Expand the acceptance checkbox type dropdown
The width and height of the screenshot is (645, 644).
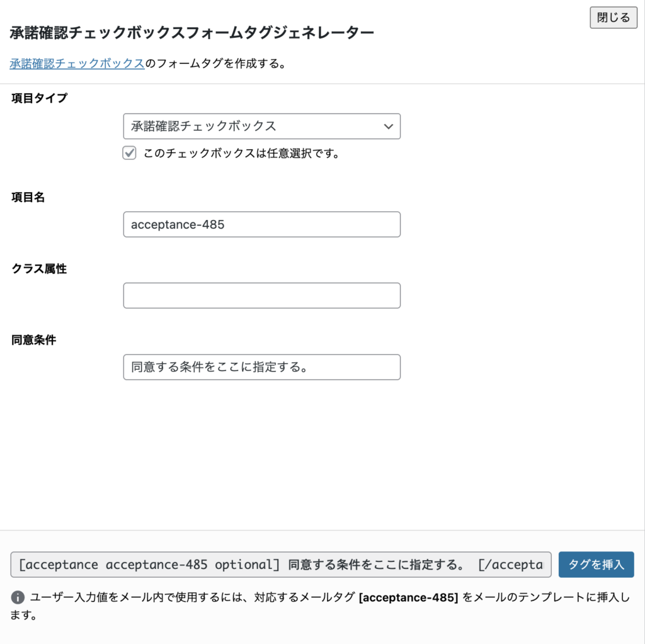click(x=262, y=126)
